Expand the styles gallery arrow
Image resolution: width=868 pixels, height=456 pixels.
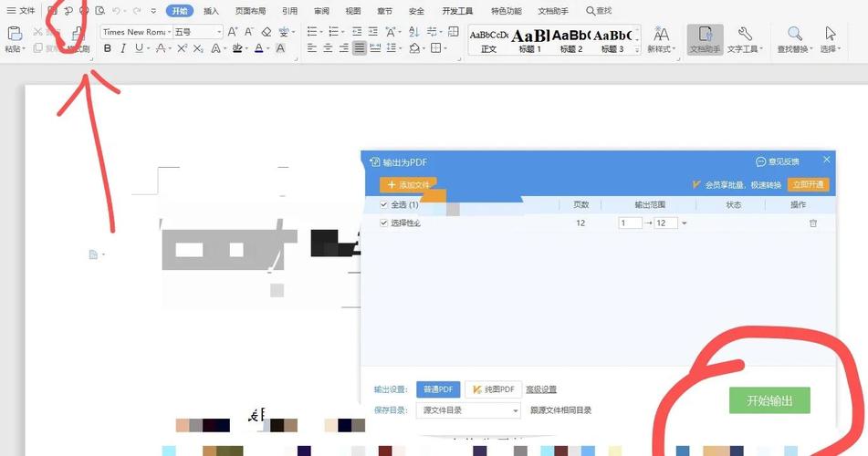coord(637,50)
